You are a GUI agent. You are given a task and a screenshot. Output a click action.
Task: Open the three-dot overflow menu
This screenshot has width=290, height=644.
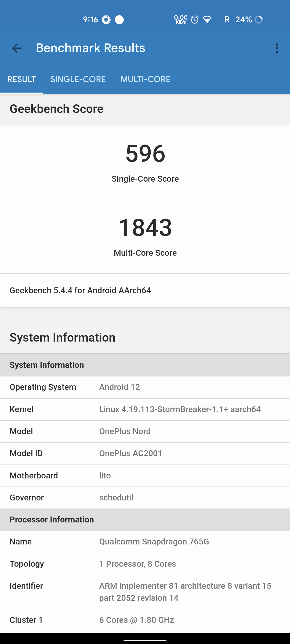pyautogui.click(x=277, y=48)
